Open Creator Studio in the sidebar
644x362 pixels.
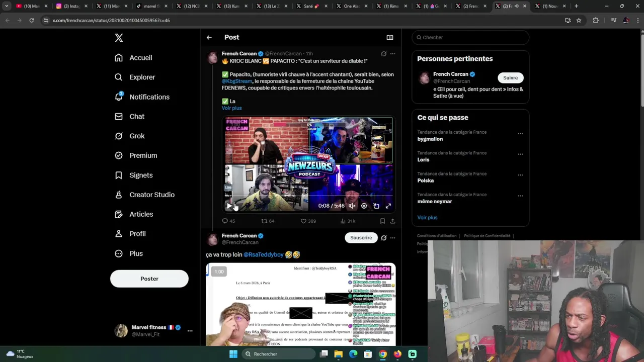click(144, 195)
